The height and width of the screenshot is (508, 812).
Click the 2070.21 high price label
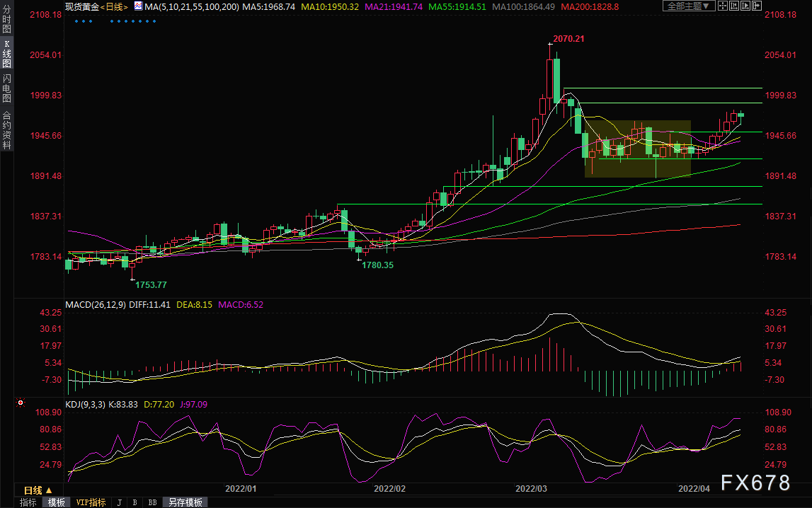pyautogui.click(x=568, y=39)
